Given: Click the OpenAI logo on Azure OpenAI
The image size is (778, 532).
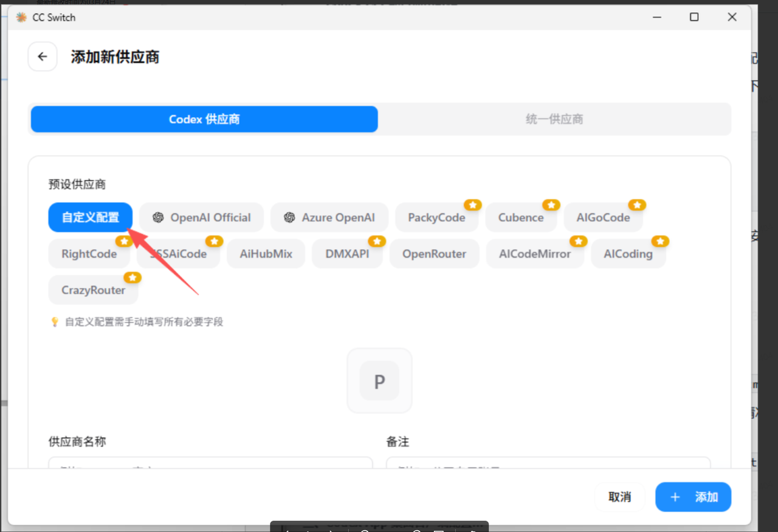Looking at the screenshot, I should click(289, 217).
